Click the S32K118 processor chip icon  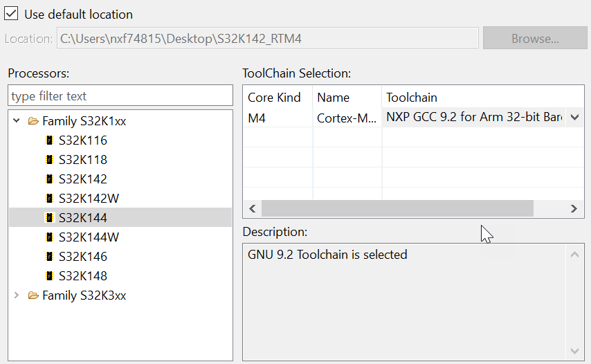[49, 160]
